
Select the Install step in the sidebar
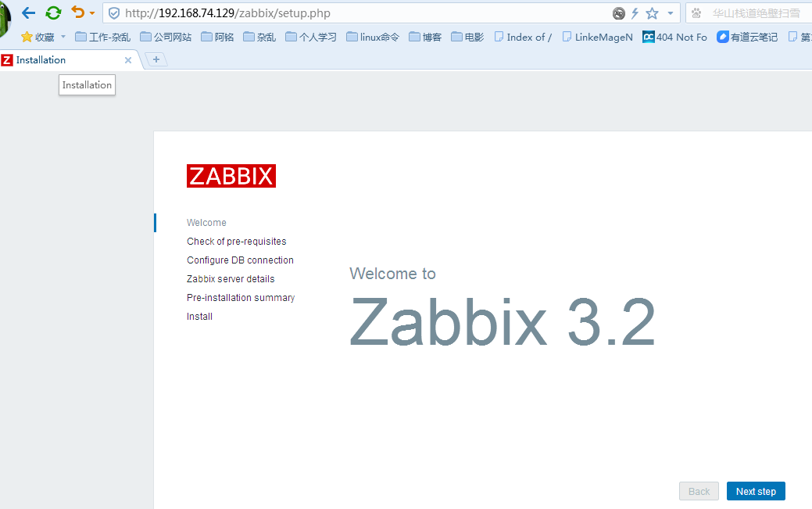pos(200,317)
